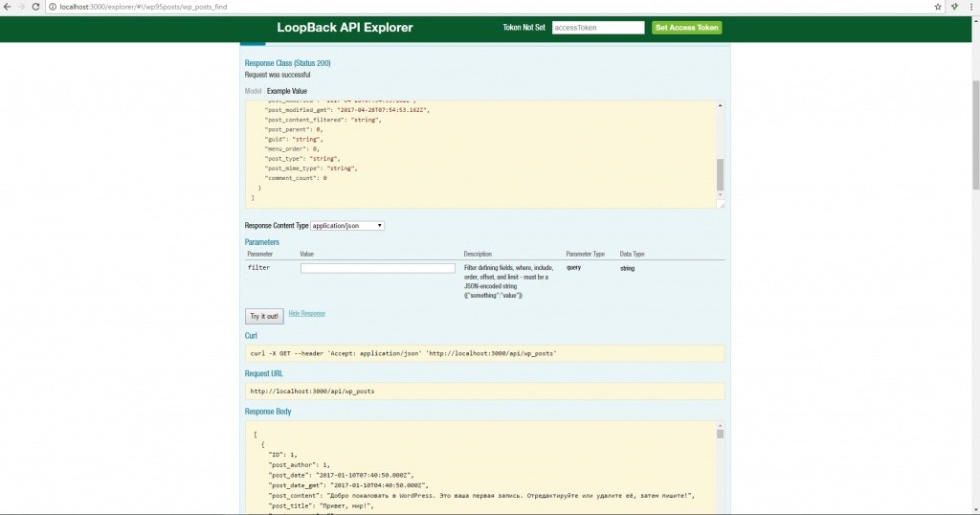
Task: Click the green extension icon beside the star
Action: click(954, 7)
